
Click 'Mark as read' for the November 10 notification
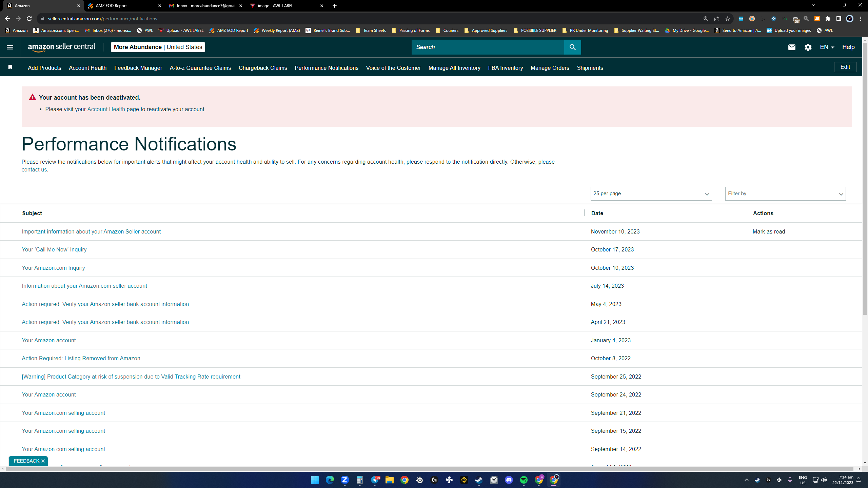point(769,231)
